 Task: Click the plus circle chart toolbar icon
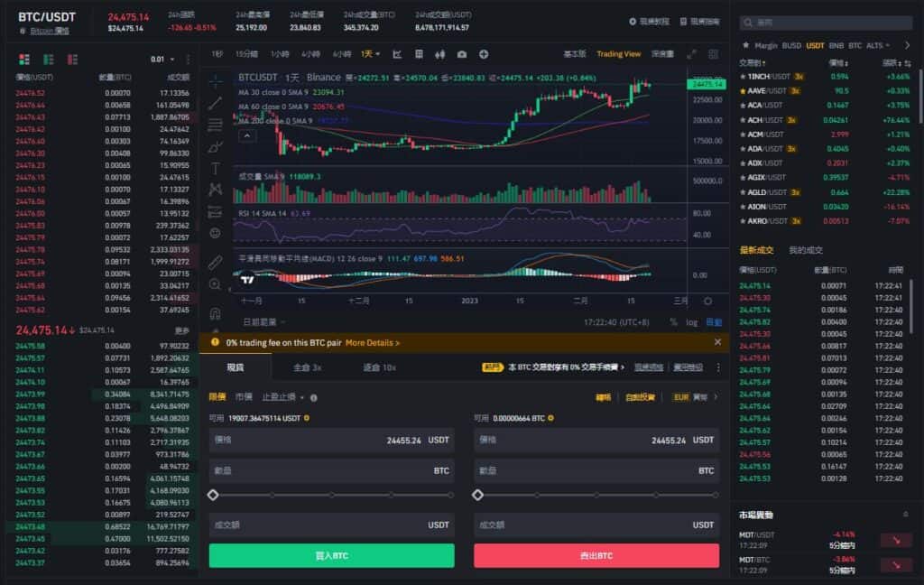tap(484, 54)
